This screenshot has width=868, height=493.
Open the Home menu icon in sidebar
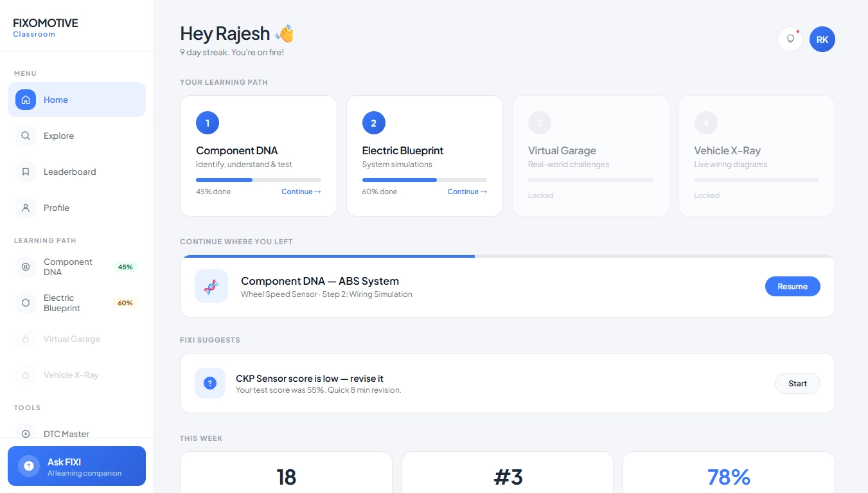[26, 100]
